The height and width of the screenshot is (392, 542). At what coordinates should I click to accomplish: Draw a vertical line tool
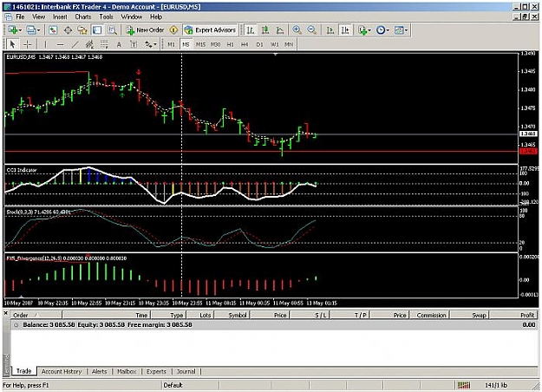pos(45,44)
